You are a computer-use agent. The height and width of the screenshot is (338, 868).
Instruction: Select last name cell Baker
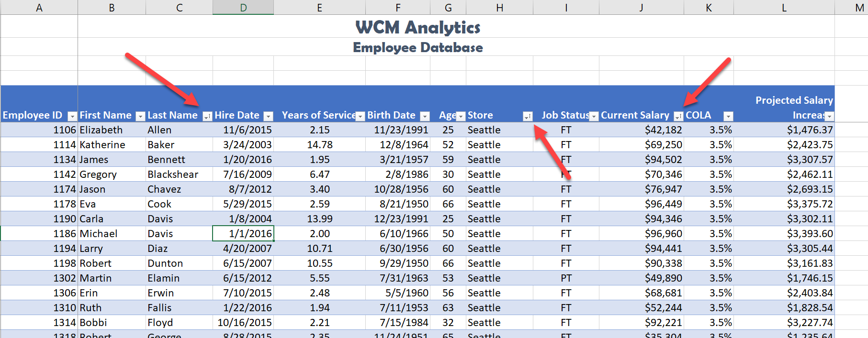(179, 145)
